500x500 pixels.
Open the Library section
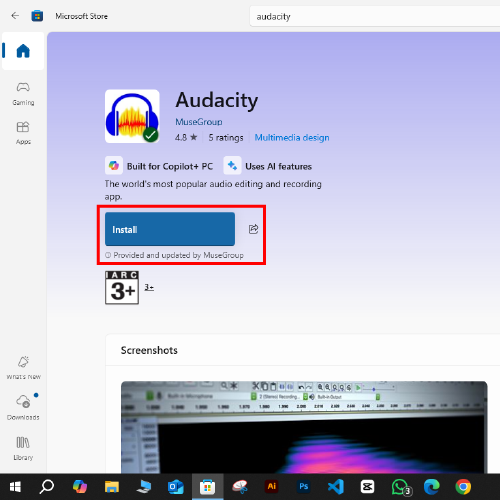pos(23,449)
